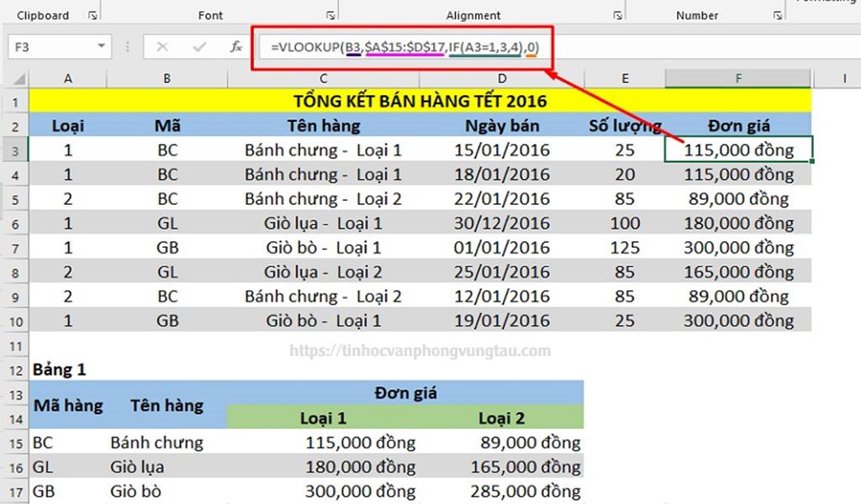
Task: Click the date cell 22/01/2016
Action: pos(502,198)
